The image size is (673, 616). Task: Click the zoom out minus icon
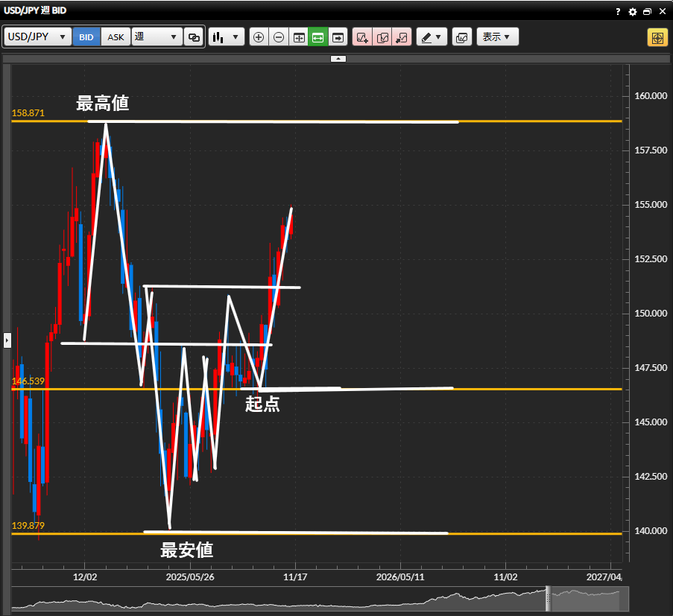279,37
